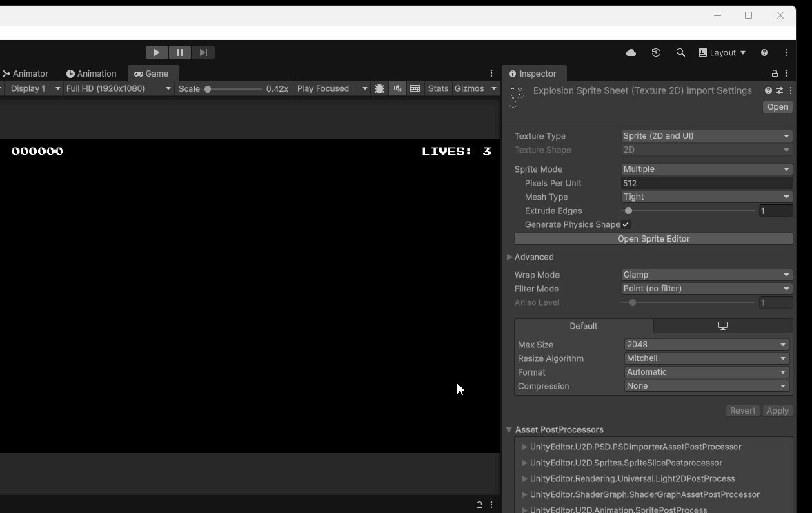Start Play mode with the Play button
This screenshot has height=513, width=812.
pyautogui.click(x=156, y=52)
